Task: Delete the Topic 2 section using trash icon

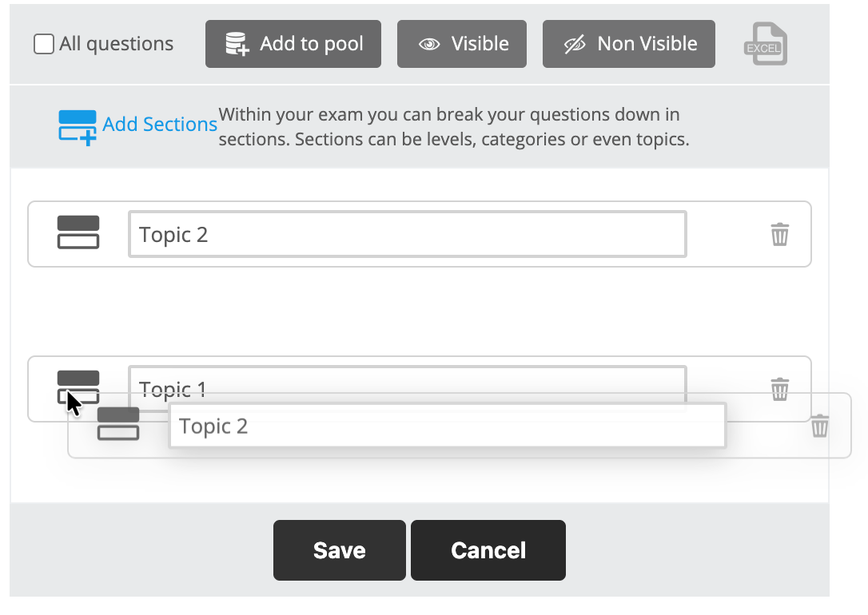Action: [x=780, y=235]
